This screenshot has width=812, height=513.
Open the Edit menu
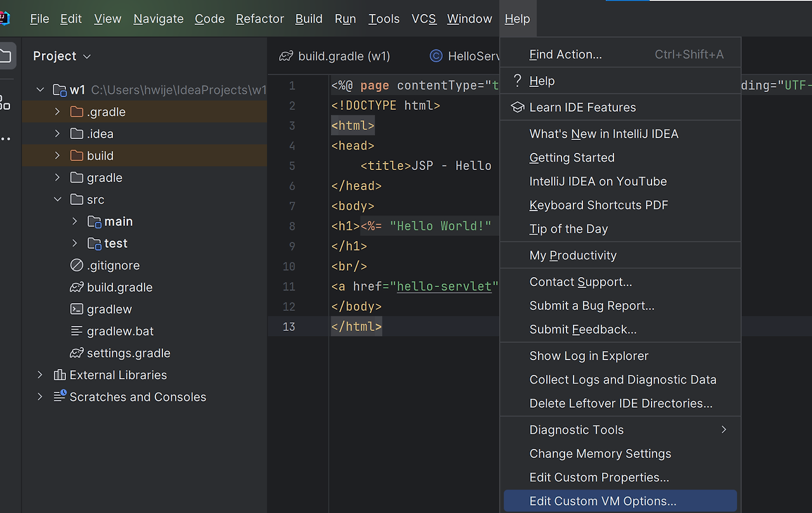point(71,19)
